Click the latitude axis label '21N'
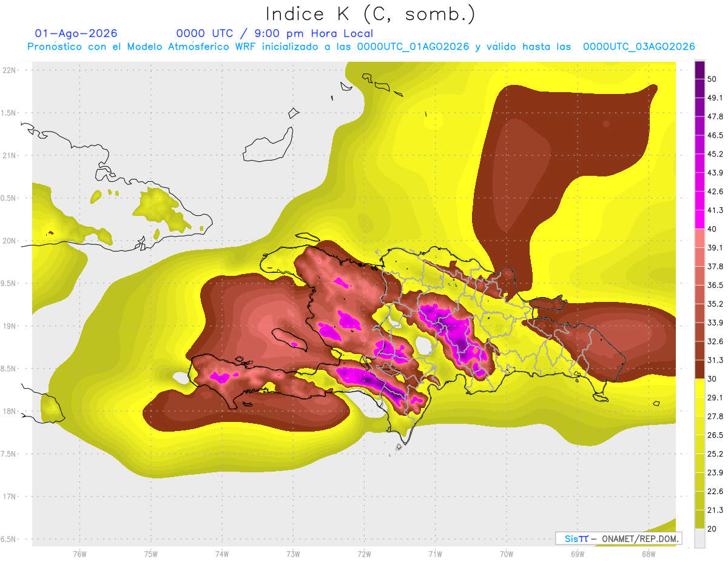The image size is (728, 562). [9, 155]
